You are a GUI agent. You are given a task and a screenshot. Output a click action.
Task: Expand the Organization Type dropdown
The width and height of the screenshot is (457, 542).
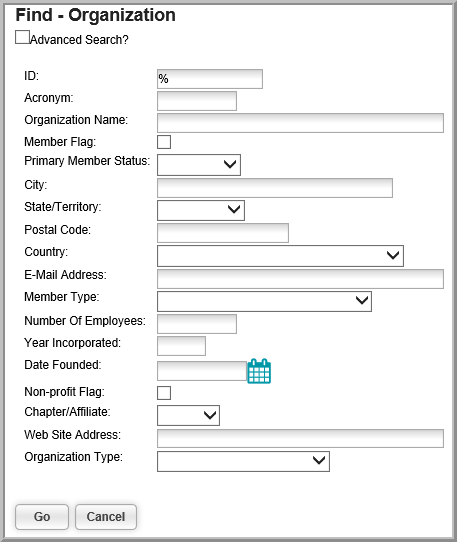click(243, 461)
